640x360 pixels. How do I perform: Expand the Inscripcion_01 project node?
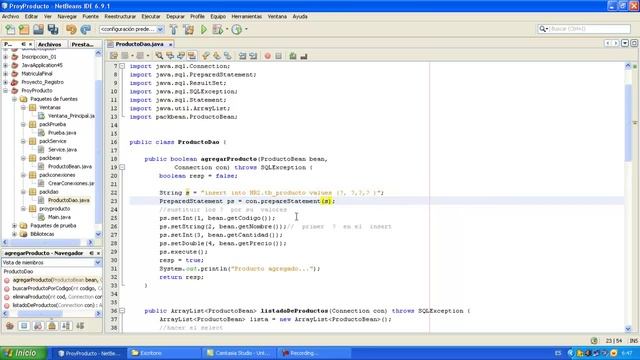tap(6, 57)
